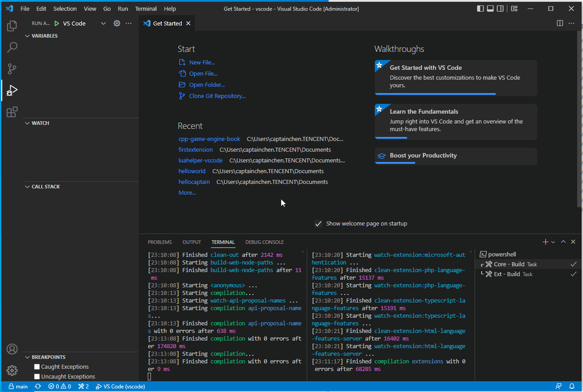Viewport: 583px width, 392px height.
Task: Select the Run and Debug activity icon
Action: (x=12, y=90)
